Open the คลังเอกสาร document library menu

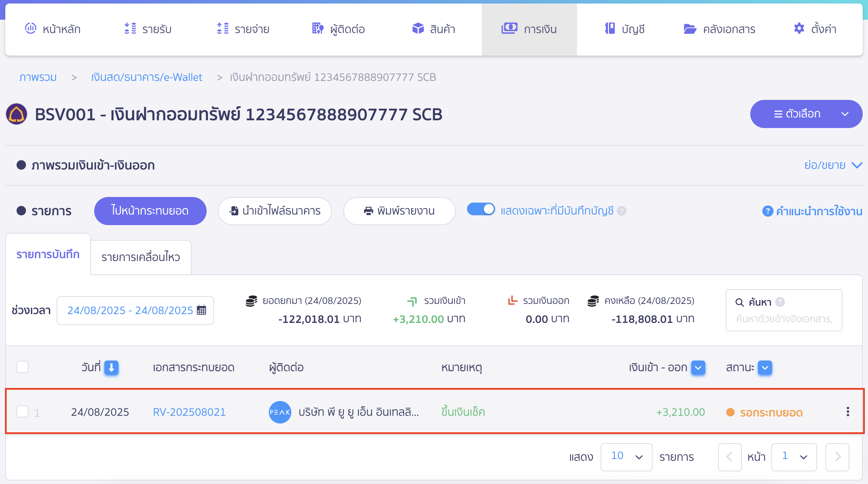click(x=719, y=29)
